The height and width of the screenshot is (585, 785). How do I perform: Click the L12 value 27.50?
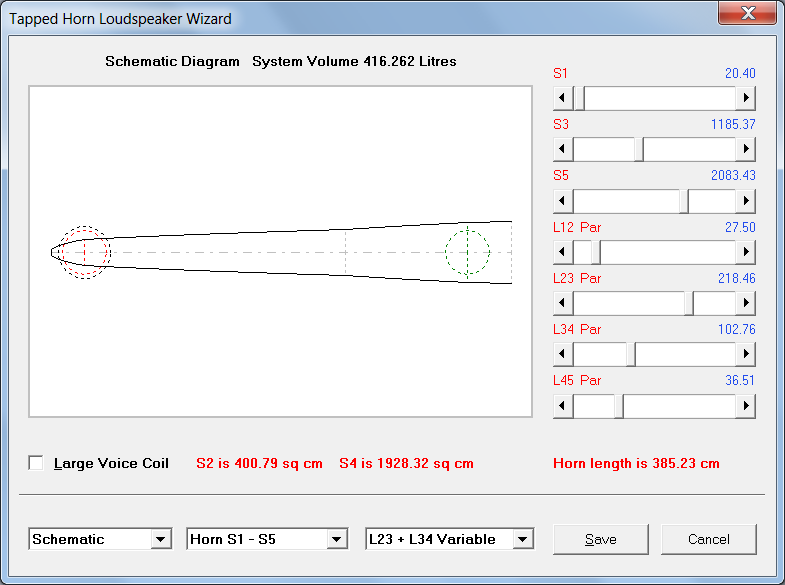(740, 227)
